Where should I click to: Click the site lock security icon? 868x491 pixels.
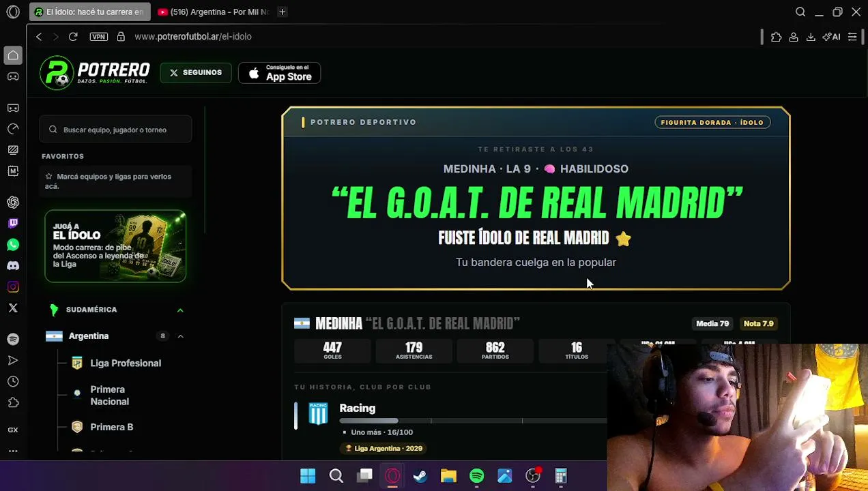pos(121,36)
